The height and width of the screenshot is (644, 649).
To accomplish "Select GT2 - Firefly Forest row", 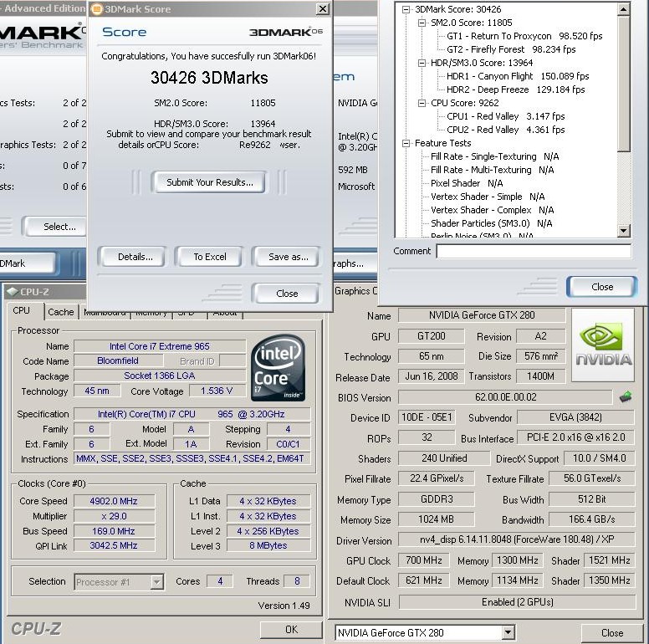I will (511, 49).
